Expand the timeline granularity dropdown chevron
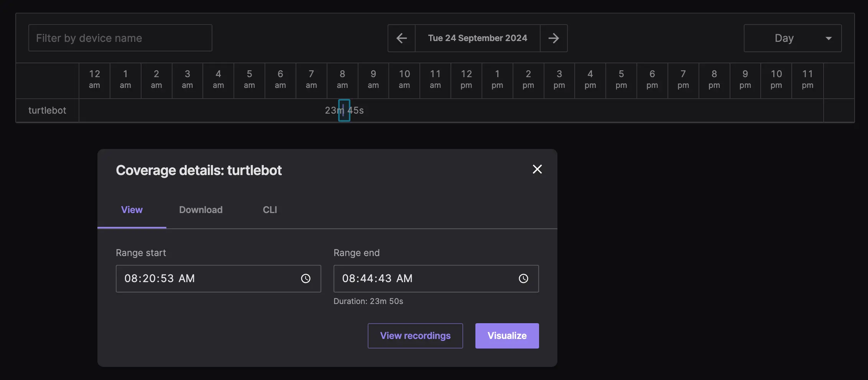The image size is (868, 380). (x=829, y=38)
